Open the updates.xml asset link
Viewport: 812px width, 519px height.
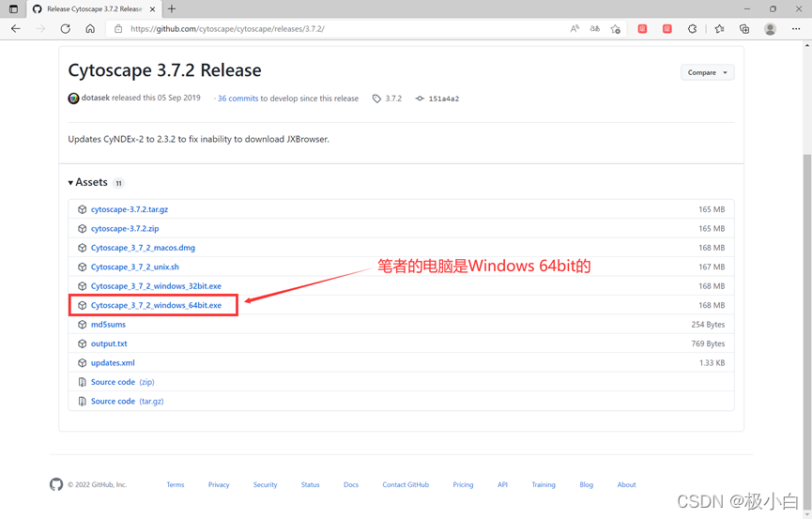113,362
